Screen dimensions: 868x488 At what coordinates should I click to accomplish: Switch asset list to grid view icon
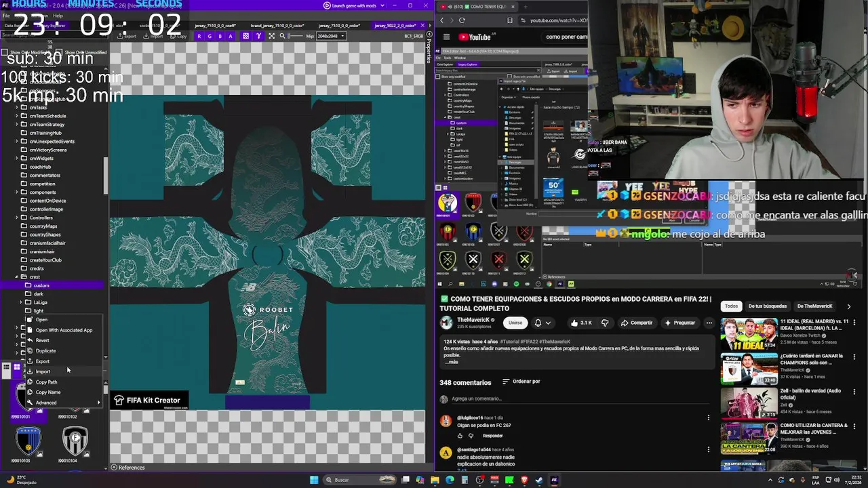[17, 367]
